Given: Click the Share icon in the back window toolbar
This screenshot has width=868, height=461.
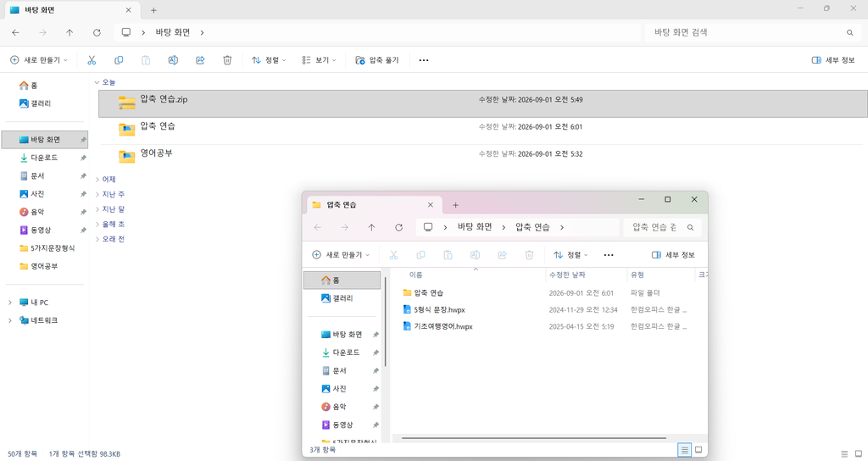Looking at the screenshot, I should pos(200,60).
